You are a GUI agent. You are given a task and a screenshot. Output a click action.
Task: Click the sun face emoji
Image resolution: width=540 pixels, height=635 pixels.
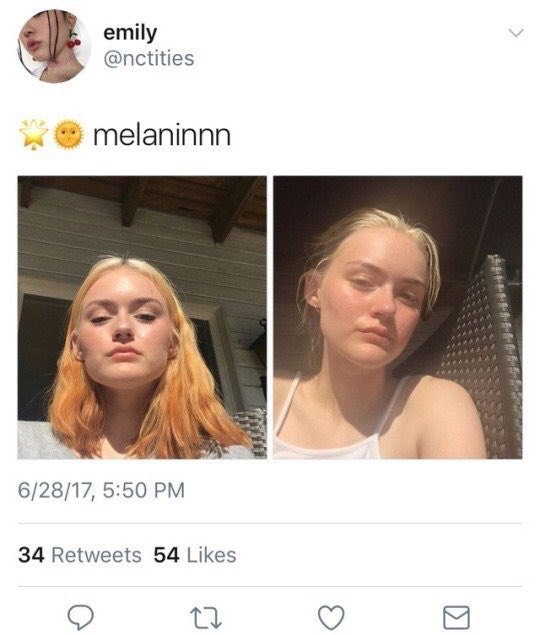pyautogui.click(x=69, y=134)
